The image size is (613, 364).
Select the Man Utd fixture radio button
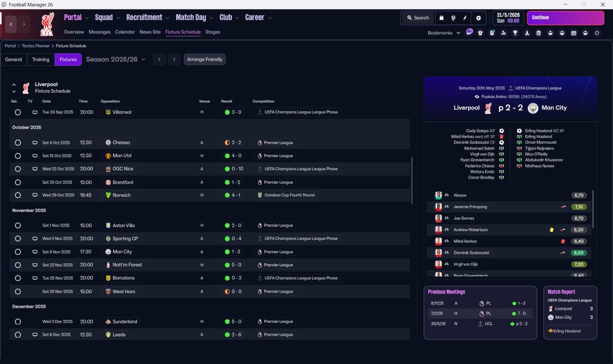[18, 156]
